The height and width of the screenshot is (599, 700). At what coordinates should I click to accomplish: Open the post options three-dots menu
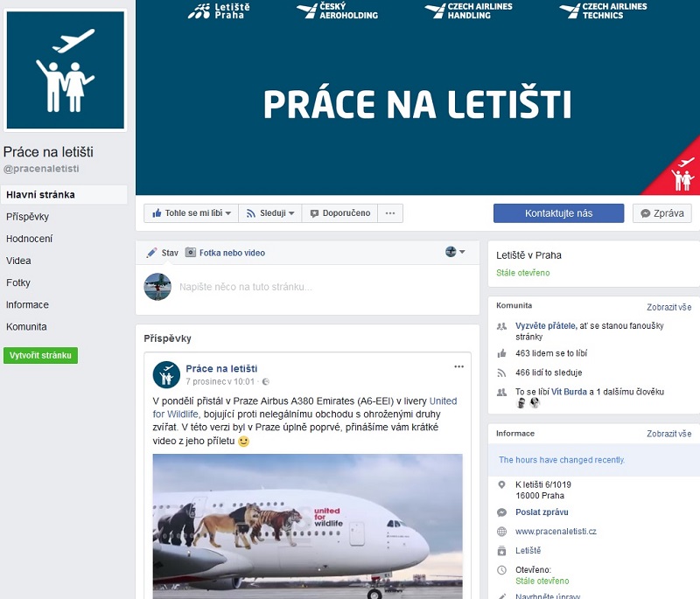tap(458, 366)
